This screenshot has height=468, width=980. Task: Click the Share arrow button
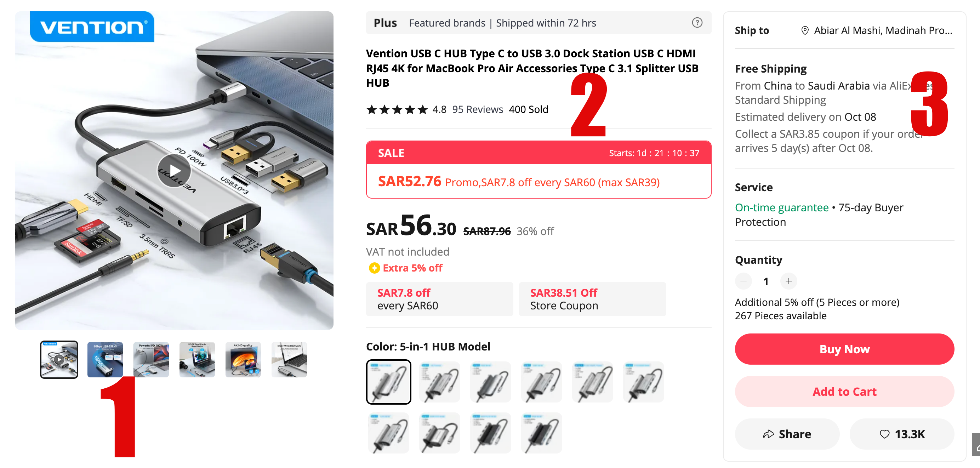point(787,434)
